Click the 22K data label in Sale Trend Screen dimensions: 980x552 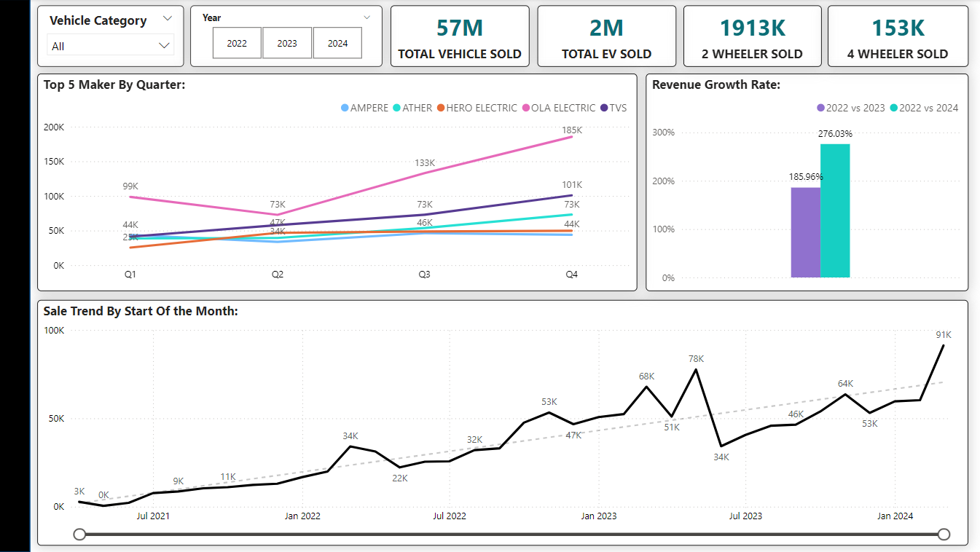coord(400,478)
